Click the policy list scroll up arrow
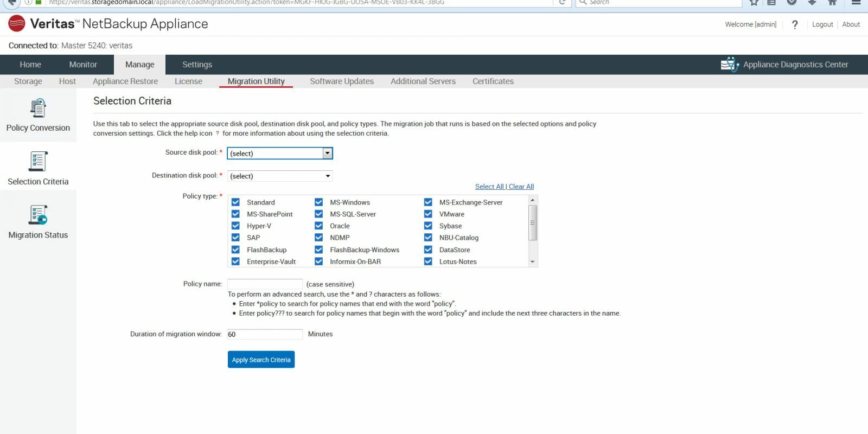 533,200
